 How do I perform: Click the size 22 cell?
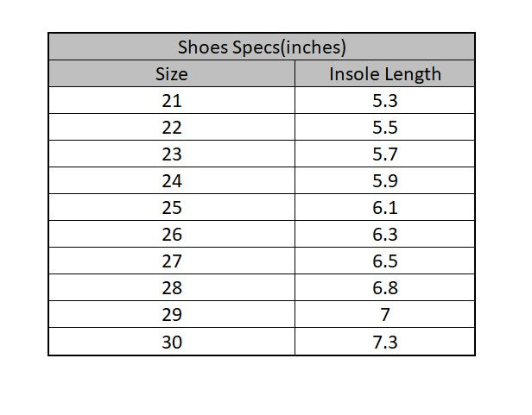tap(171, 128)
